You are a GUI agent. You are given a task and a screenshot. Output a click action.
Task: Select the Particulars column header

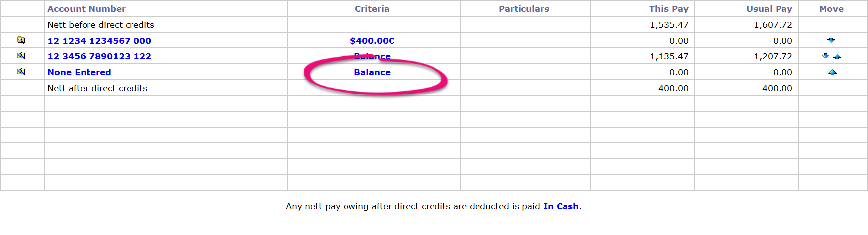click(x=524, y=9)
